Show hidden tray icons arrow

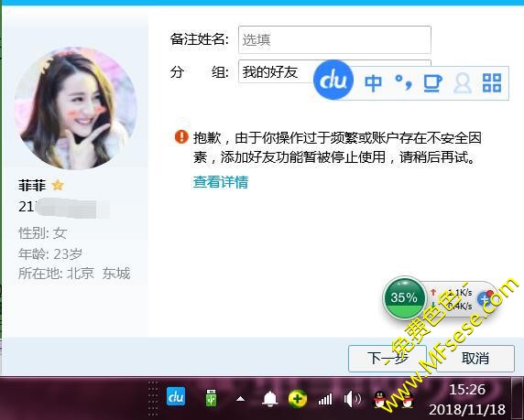click(240, 399)
